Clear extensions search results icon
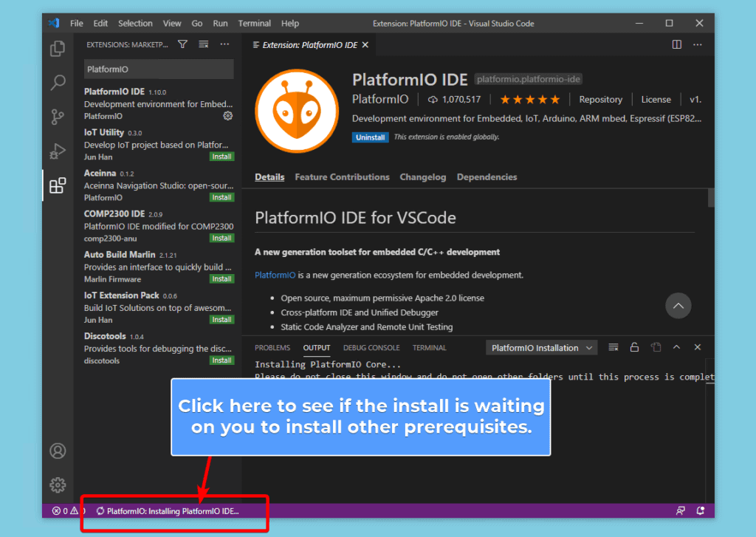 (x=204, y=44)
